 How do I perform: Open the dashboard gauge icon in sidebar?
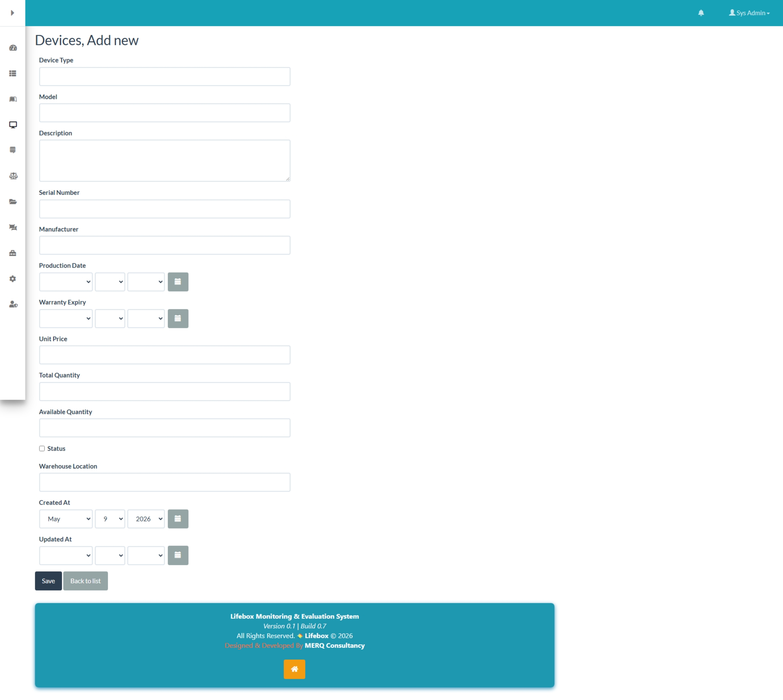click(x=13, y=48)
